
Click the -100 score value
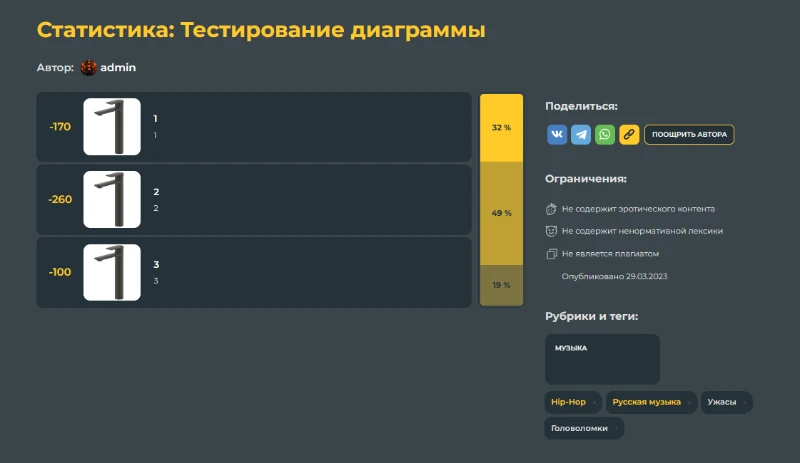pyautogui.click(x=60, y=272)
